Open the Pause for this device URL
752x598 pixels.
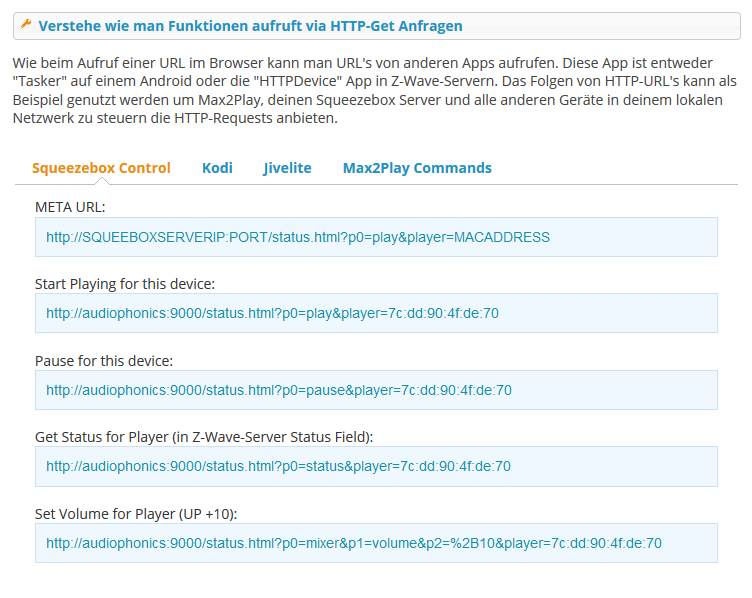tap(279, 390)
